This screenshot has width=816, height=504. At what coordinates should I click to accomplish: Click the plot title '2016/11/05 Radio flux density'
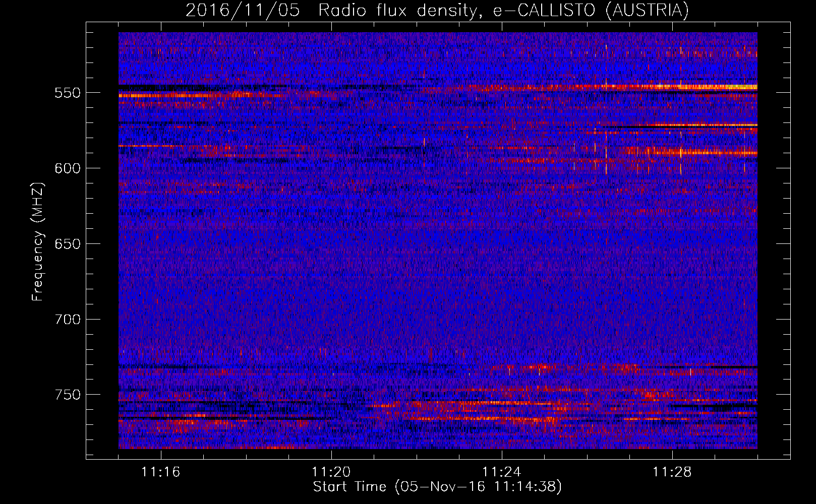[x=437, y=11]
